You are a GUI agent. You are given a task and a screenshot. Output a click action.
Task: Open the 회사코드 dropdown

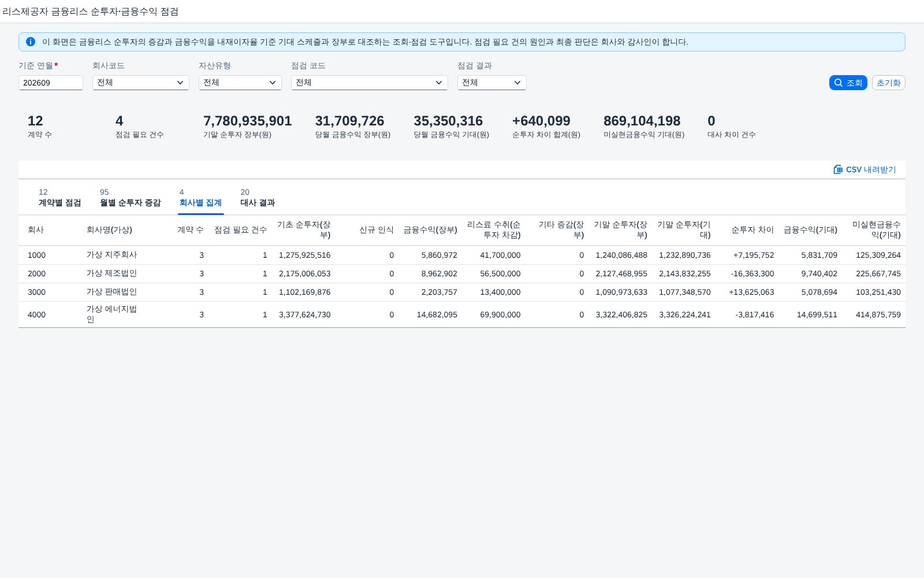coord(141,83)
